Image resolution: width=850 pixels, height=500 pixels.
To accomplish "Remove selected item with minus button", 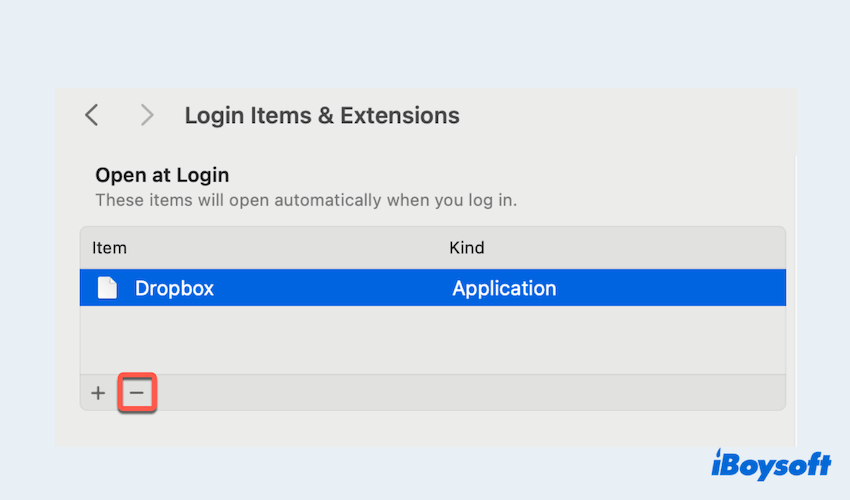I will [137, 393].
